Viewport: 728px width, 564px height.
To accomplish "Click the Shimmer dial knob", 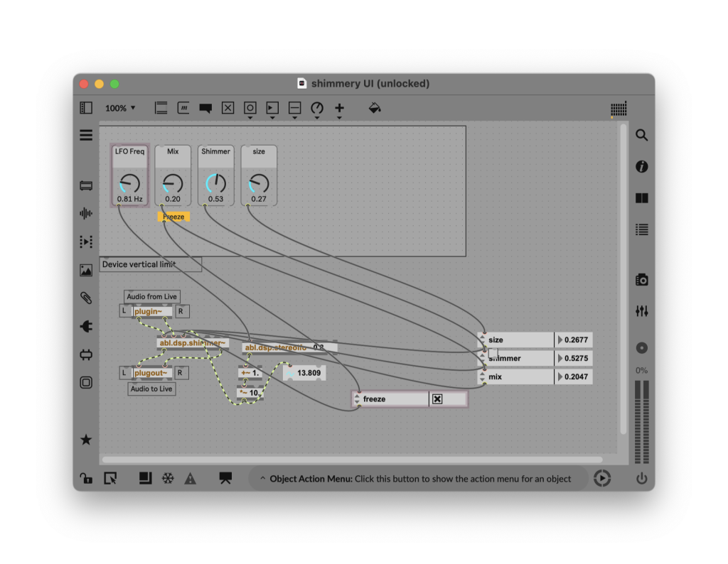I will (x=215, y=183).
